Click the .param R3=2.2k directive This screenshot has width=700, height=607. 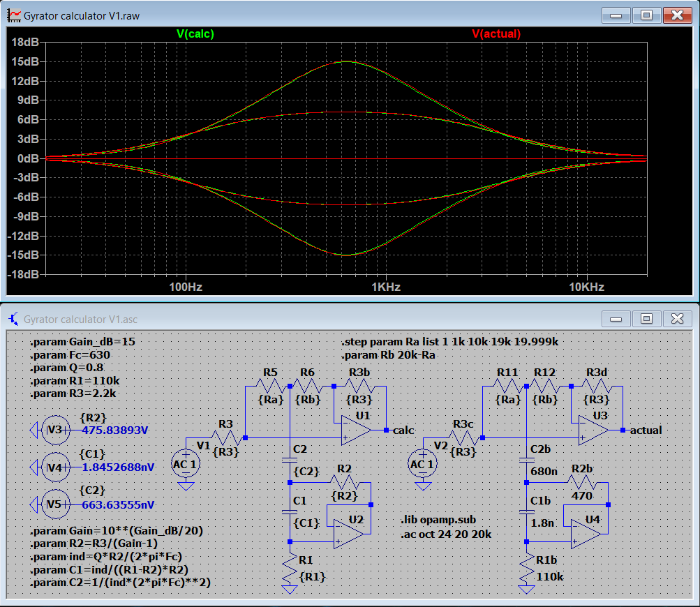(x=73, y=394)
